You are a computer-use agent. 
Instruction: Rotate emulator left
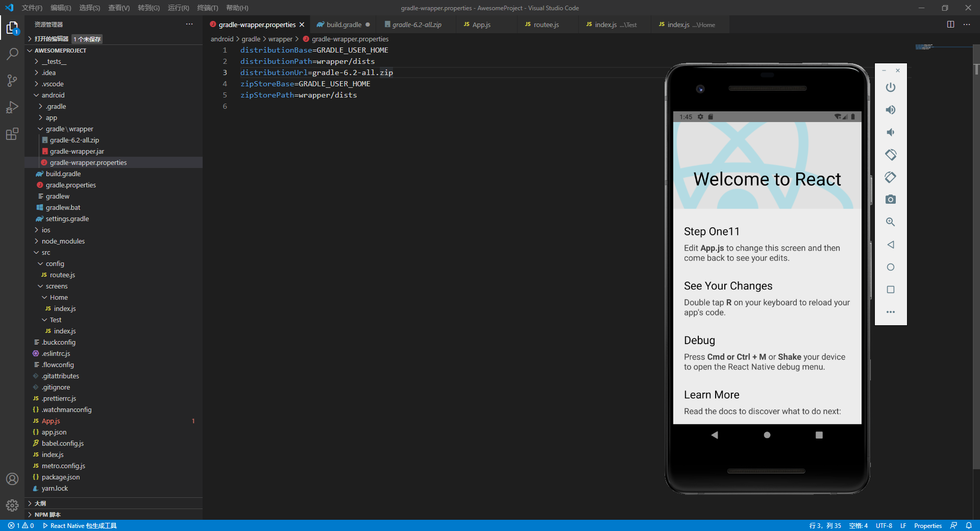click(x=891, y=155)
